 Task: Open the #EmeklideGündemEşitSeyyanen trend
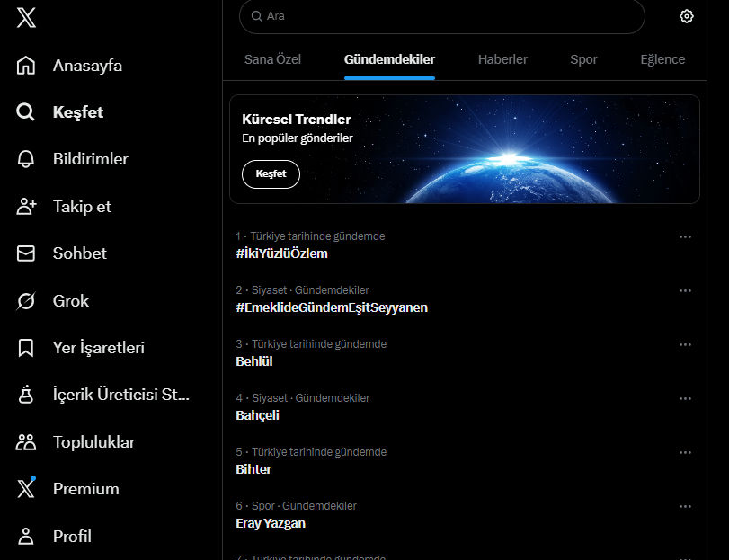[x=332, y=307]
